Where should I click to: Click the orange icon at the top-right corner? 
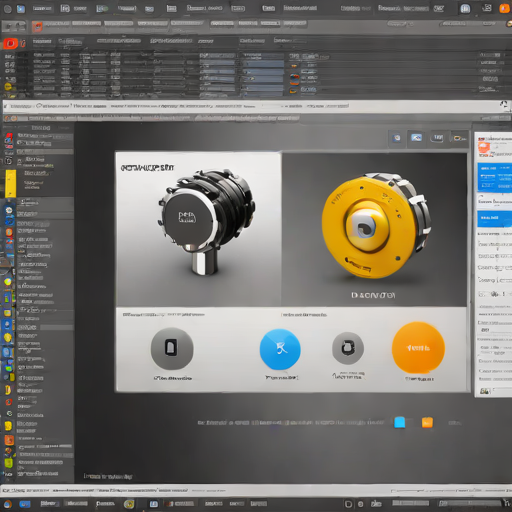(x=505, y=9)
